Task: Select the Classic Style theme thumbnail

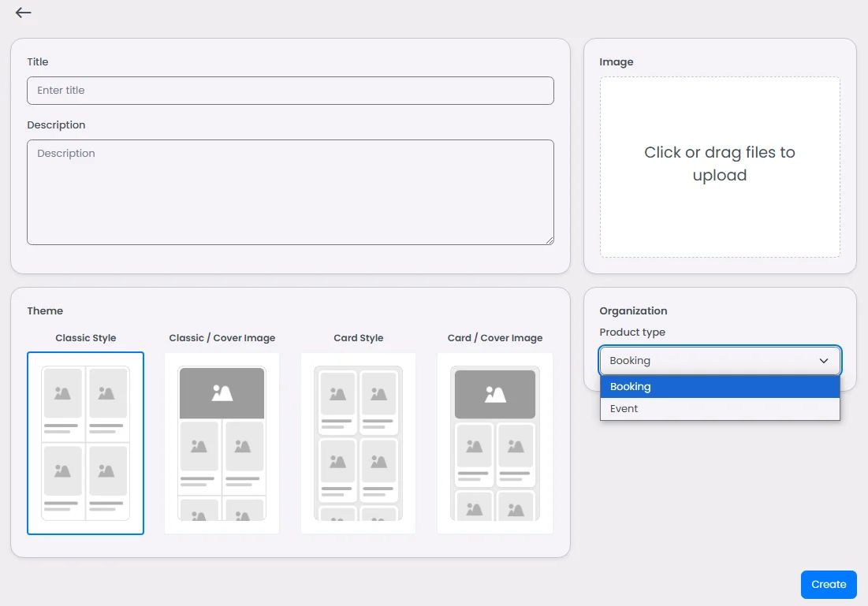Action: [x=85, y=443]
